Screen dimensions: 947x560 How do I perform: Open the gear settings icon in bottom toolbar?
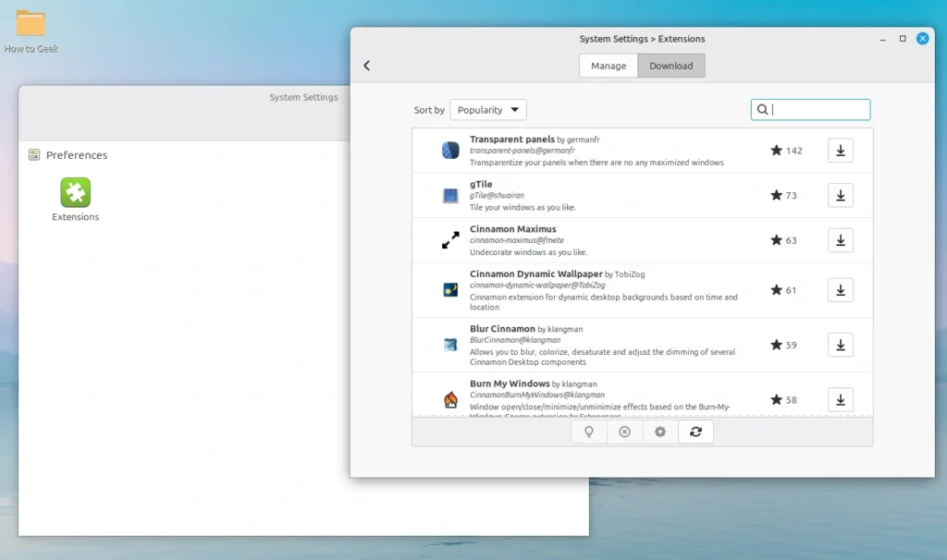(x=660, y=432)
